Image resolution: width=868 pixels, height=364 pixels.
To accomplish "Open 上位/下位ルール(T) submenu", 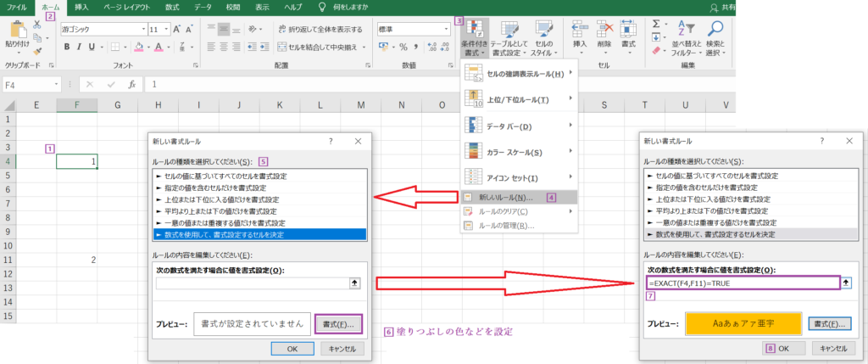I will (x=520, y=99).
